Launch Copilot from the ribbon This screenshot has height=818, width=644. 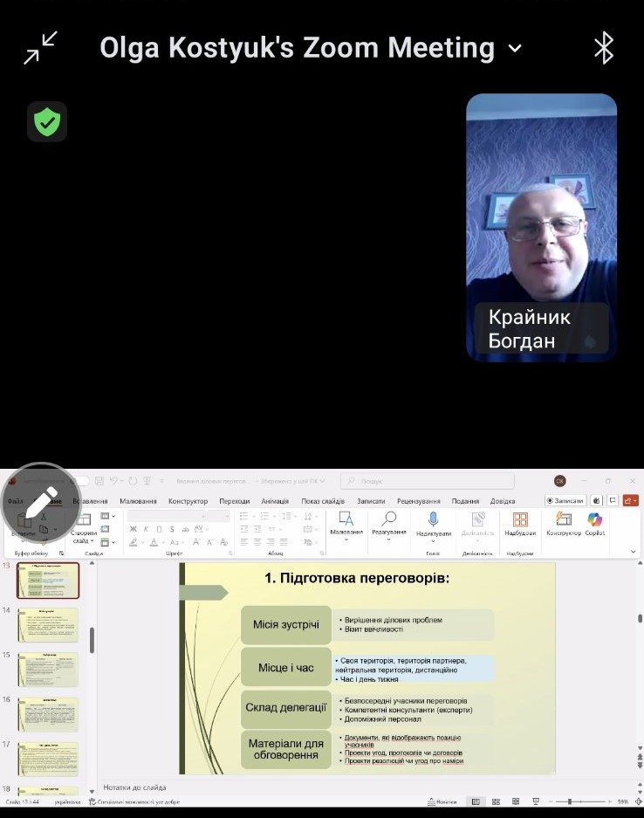595,523
